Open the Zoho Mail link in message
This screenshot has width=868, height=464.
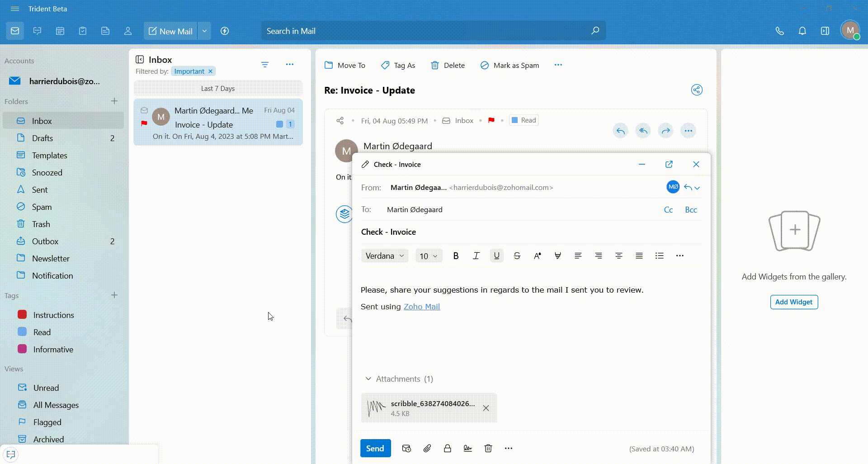pyautogui.click(x=421, y=307)
